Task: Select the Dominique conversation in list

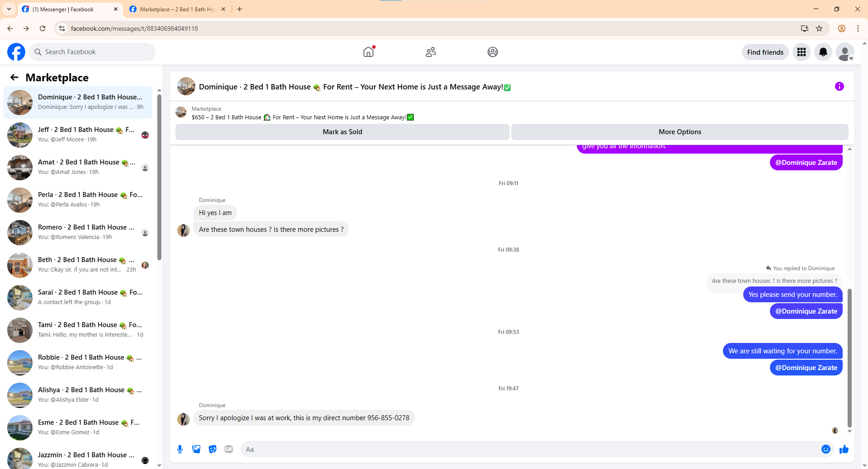Action: (78, 103)
